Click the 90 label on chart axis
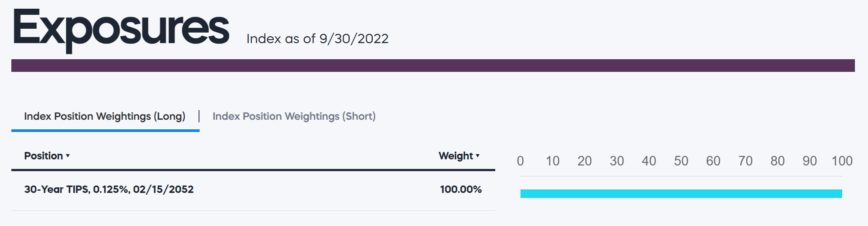The image size is (868, 226). 810,161
